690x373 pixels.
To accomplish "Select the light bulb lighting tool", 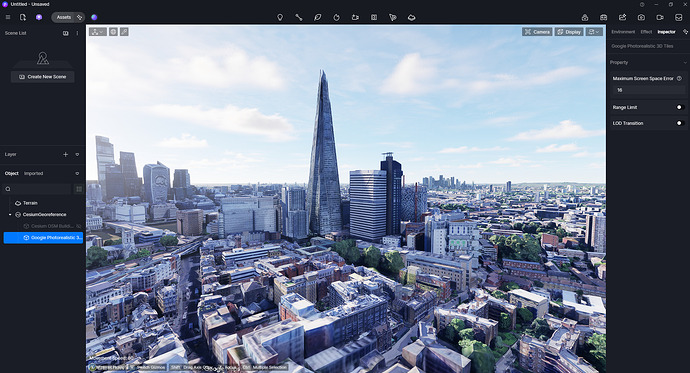I will pos(280,17).
